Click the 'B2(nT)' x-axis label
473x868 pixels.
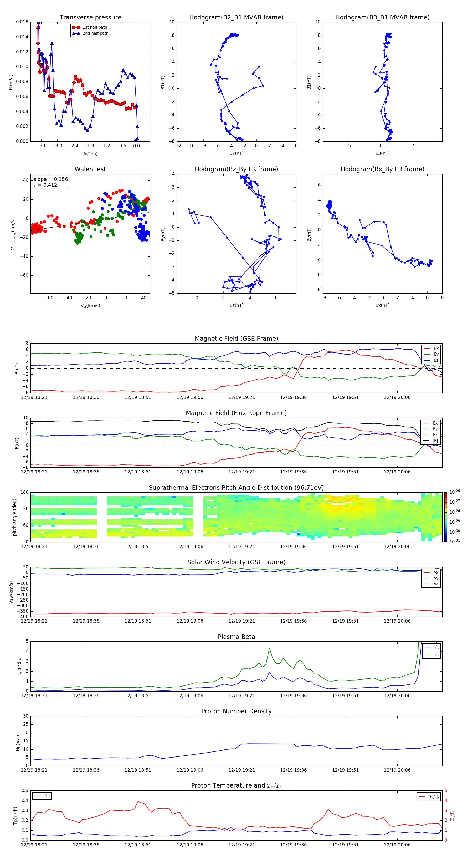point(236,153)
